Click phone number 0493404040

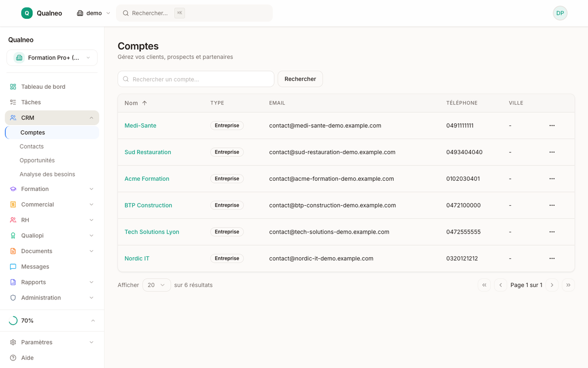point(464,152)
